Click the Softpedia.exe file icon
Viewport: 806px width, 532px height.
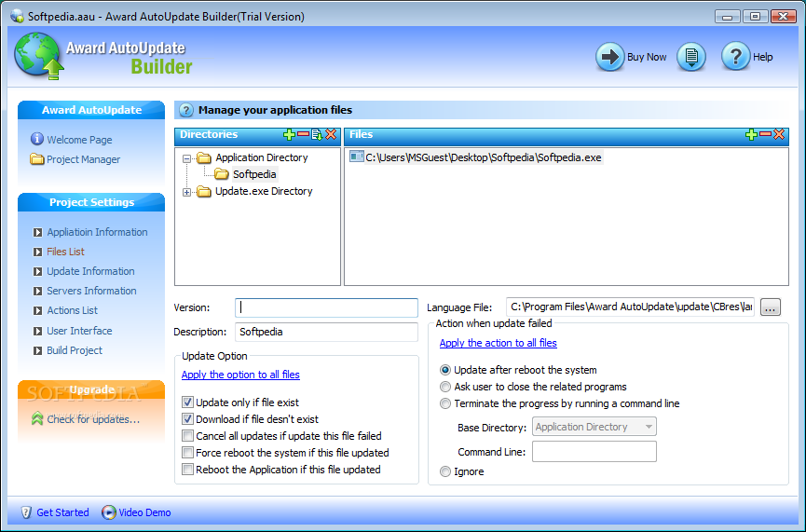tap(356, 157)
